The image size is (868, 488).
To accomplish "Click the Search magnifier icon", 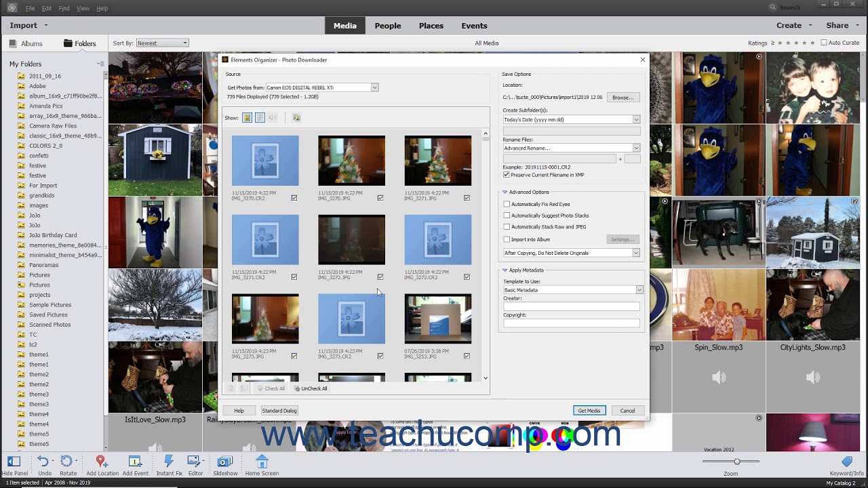I will coord(773,7).
